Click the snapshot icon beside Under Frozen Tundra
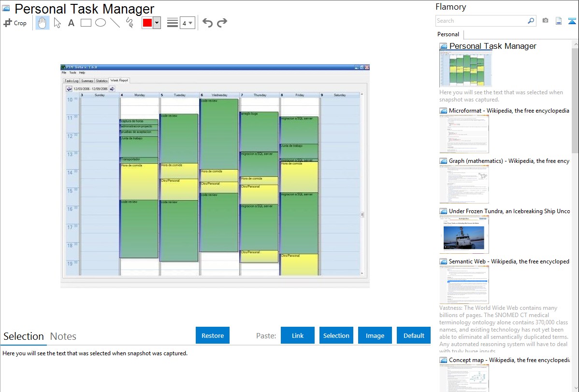The image size is (579, 392). click(443, 211)
